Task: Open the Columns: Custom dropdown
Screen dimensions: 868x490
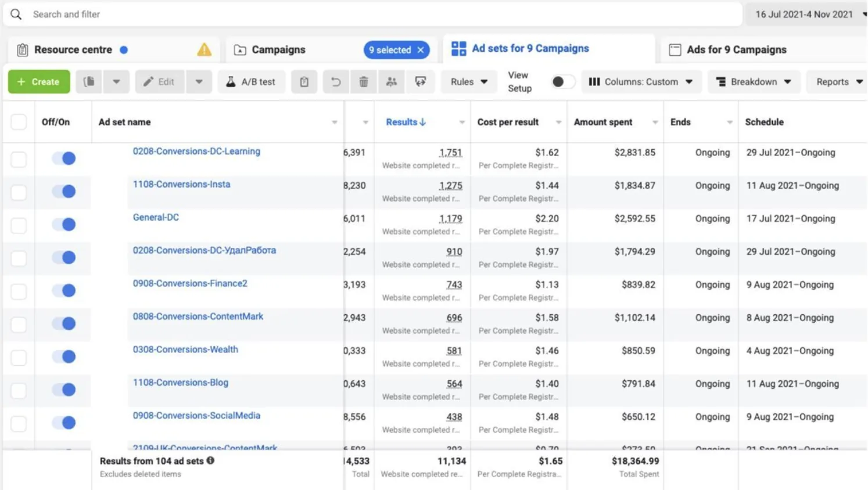Action: 641,82
